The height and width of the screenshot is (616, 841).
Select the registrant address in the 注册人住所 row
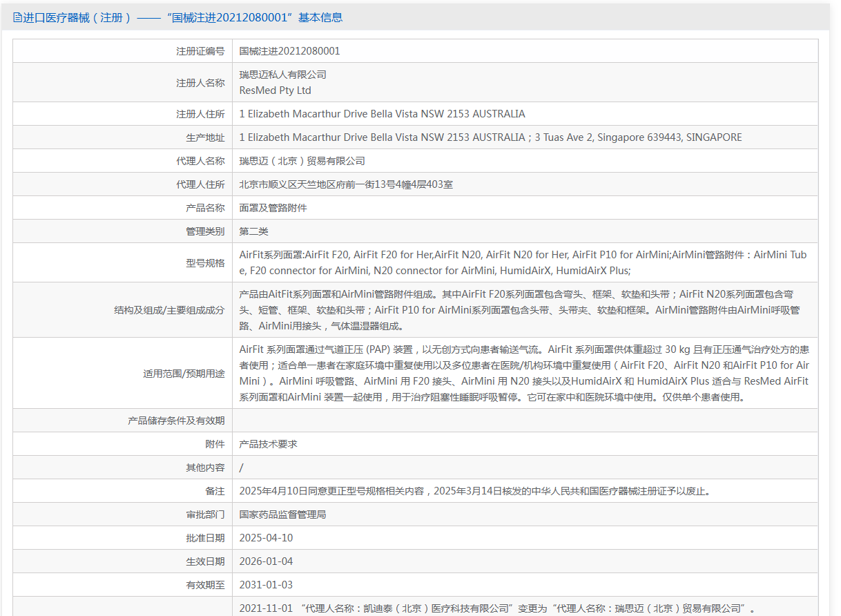pos(382,114)
